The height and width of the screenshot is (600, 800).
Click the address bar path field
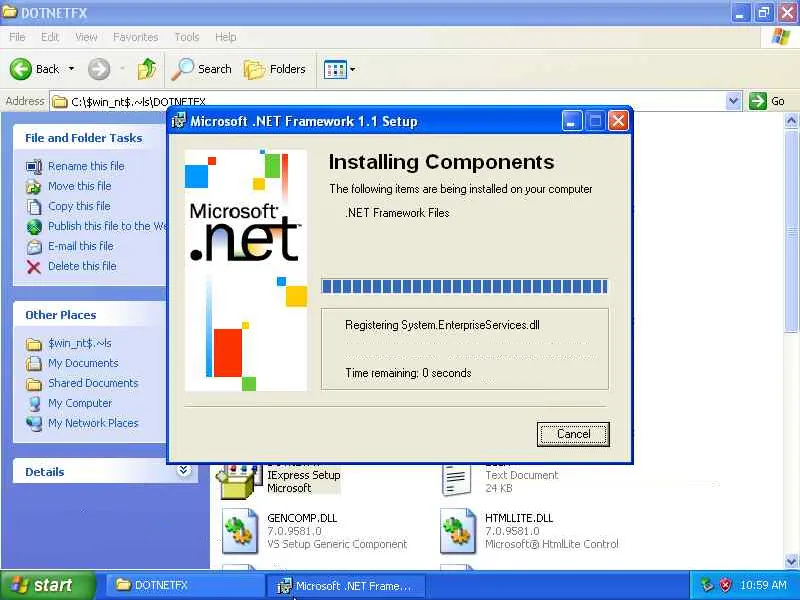(x=388, y=101)
